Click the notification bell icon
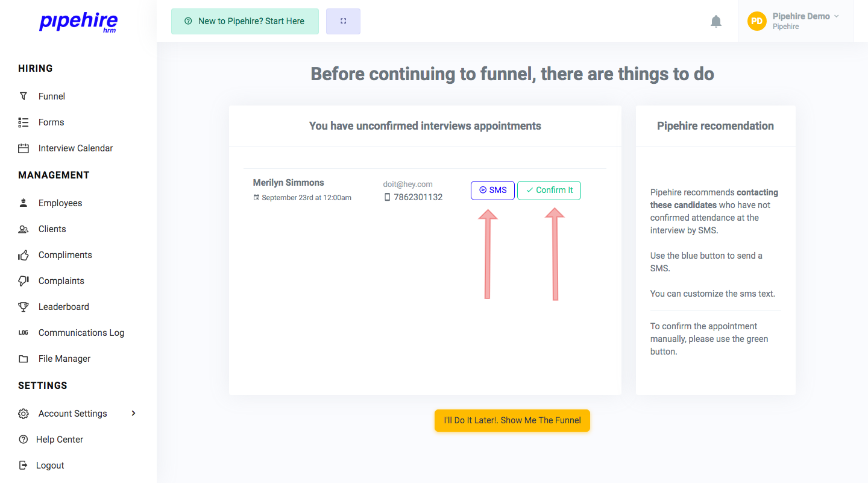The height and width of the screenshot is (483, 868). 716,22
